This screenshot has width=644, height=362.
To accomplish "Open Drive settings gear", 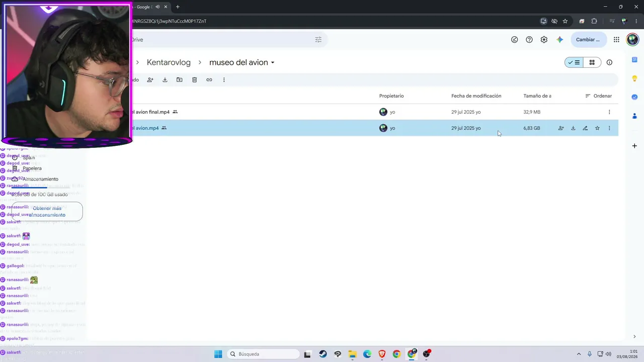I will tap(544, 40).
